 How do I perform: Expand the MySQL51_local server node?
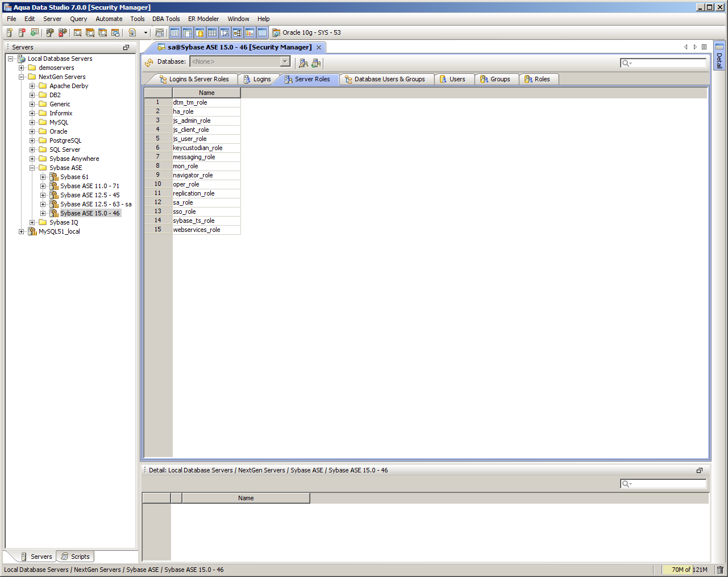[x=21, y=231]
